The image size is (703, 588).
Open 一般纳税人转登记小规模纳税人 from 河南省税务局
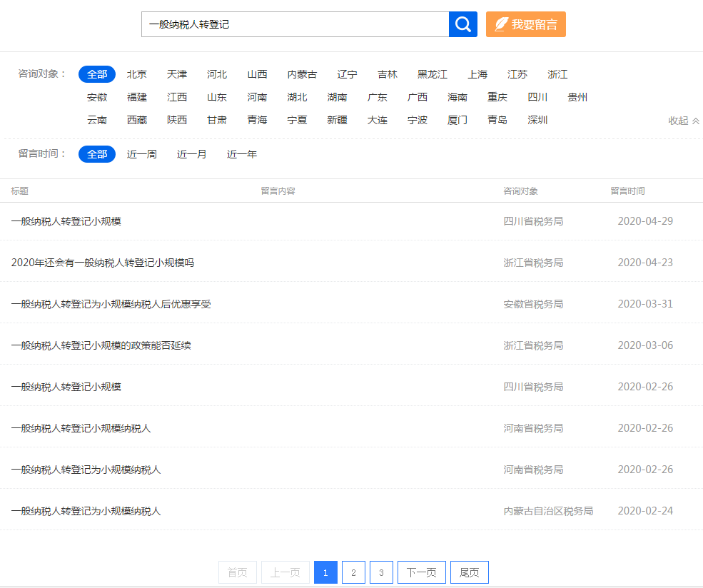click(x=81, y=428)
